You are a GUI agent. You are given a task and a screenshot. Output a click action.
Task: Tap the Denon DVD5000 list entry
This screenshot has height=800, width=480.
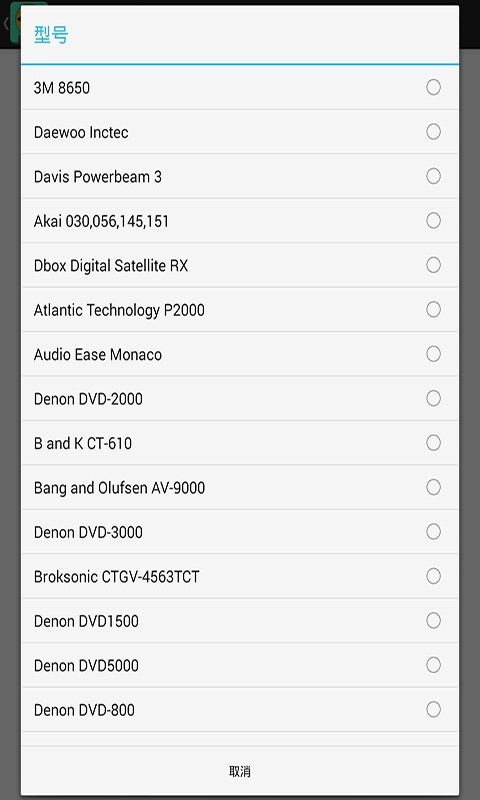click(240, 665)
